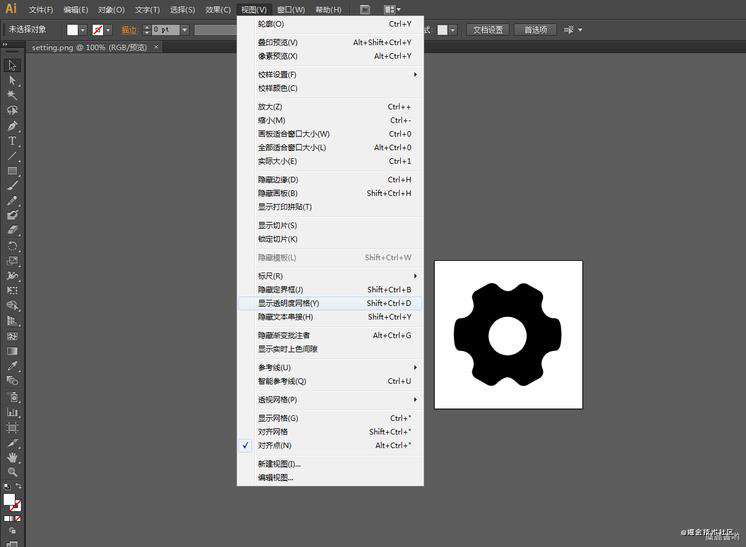Open the 窗口(W) menu
746x547 pixels.
tap(291, 10)
